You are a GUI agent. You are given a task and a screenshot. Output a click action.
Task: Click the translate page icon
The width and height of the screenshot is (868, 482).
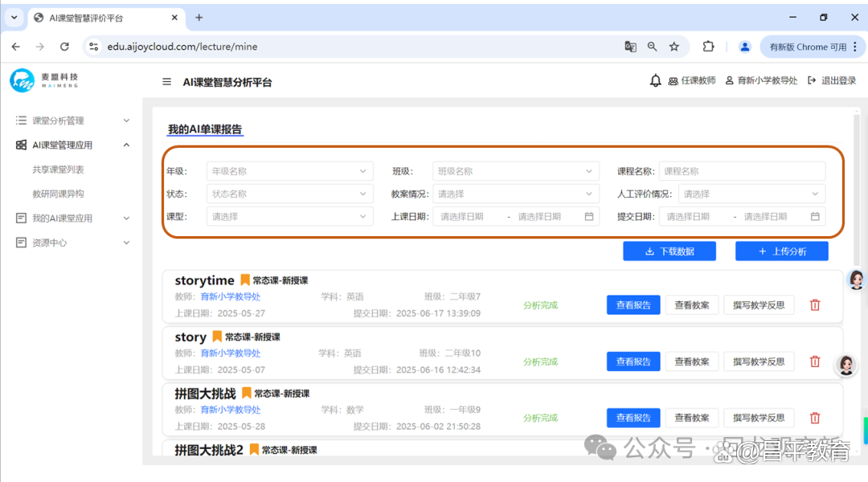click(x=631, y=47)
